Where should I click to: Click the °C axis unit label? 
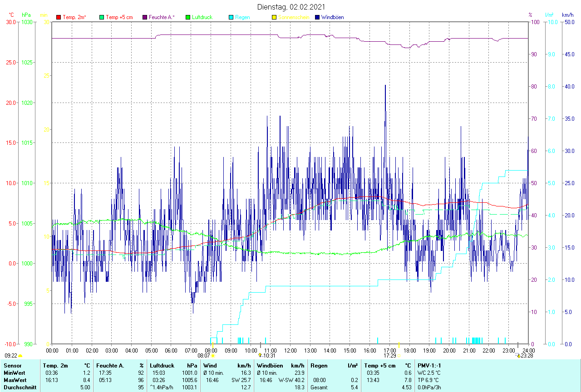click(x=11, y=15)
